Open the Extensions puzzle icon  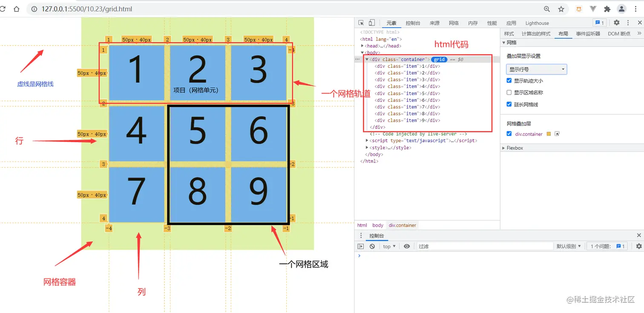pos(607,9)
